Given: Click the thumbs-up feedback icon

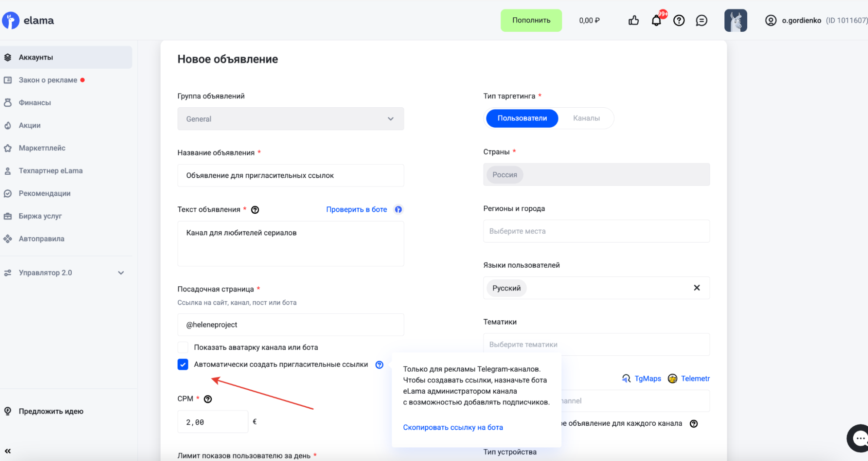Looking at the screenshot, I should click(x=634, y=20).
